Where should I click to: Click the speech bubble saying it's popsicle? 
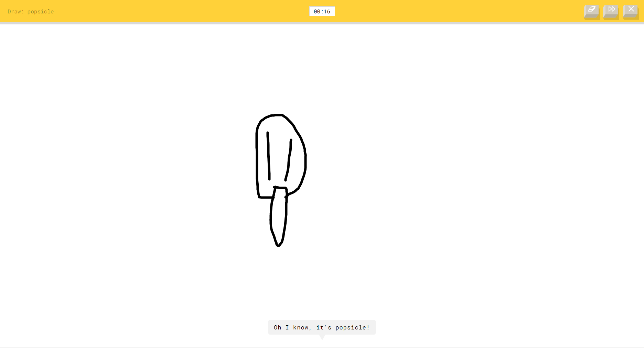(x=321, y=327)
